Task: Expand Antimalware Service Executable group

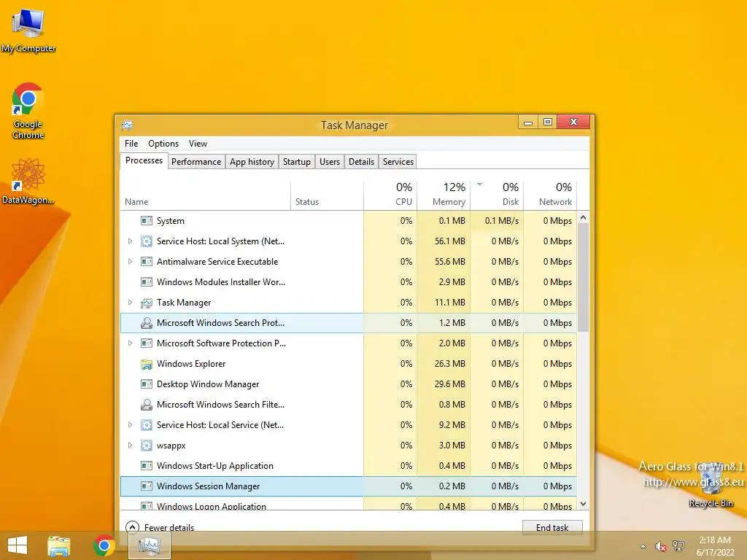Action: (130, 262)
